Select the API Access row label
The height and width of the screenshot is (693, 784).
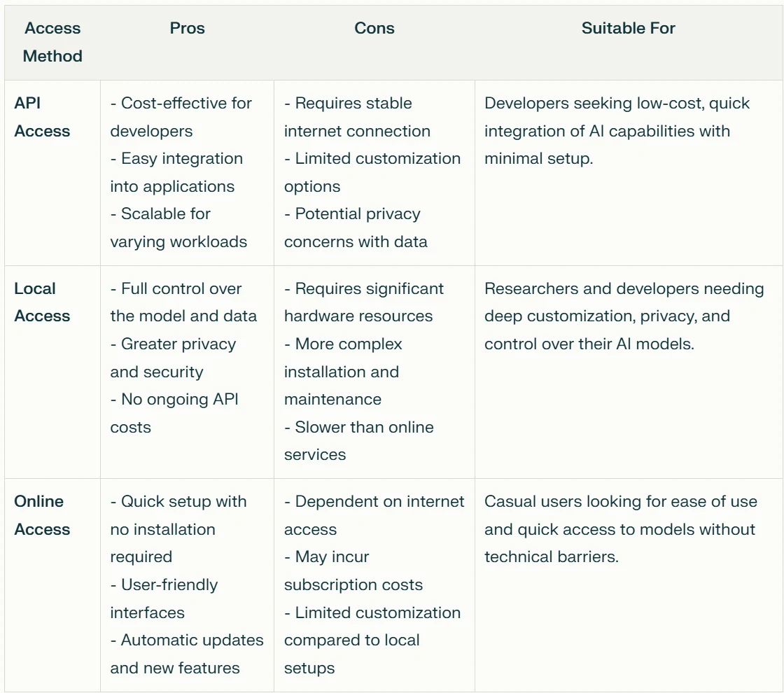[x=42, y=117]
